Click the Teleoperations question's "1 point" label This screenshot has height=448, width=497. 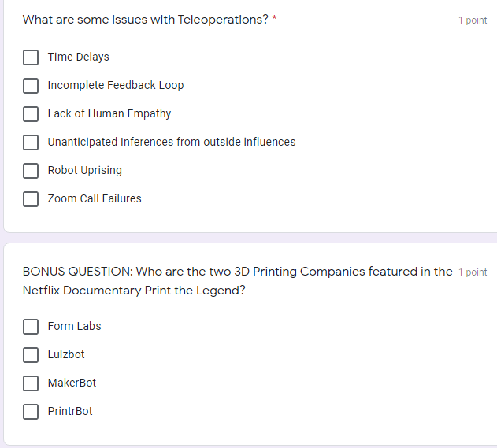click(x=473, y=20)
